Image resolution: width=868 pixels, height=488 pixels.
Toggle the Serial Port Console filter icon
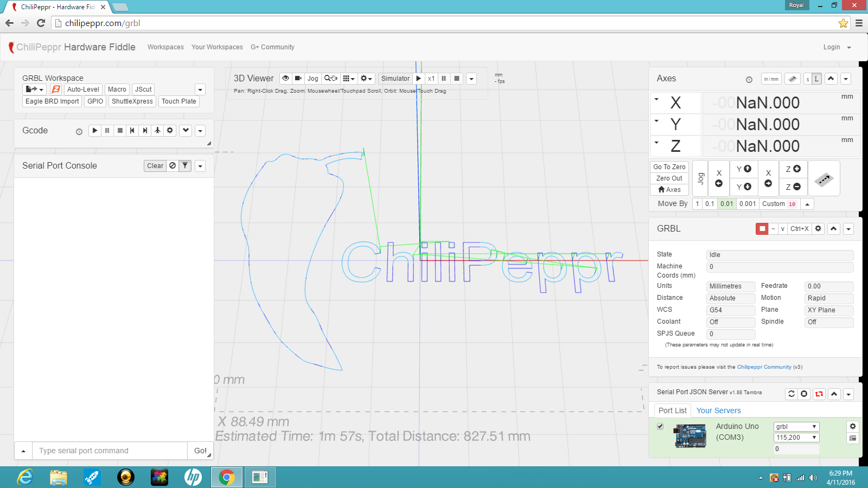click(185, 166)
